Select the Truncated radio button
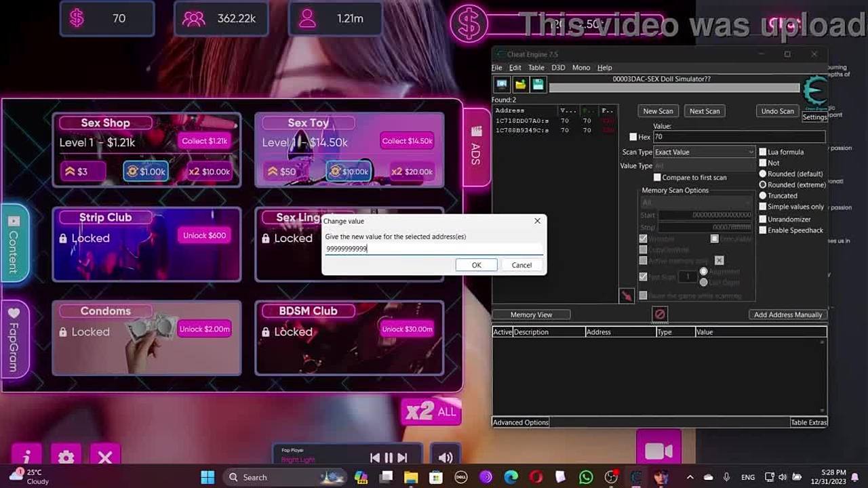The height and width of the screenshot is (488, 868). coord(763,196)
